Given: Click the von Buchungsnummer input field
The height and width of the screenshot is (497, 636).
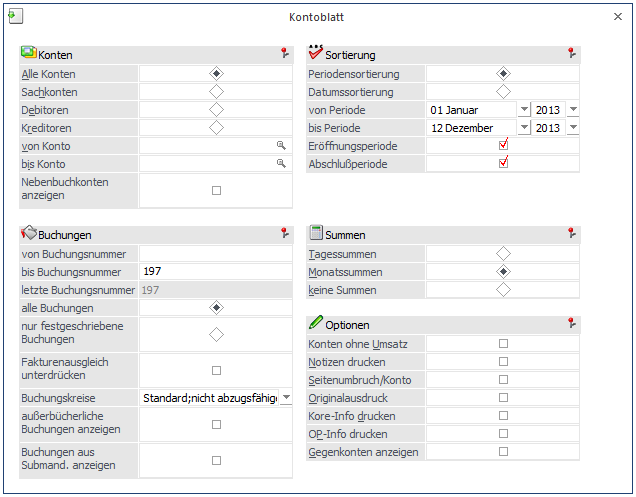Looking at the screenshot, I should (x=215, y=254).
